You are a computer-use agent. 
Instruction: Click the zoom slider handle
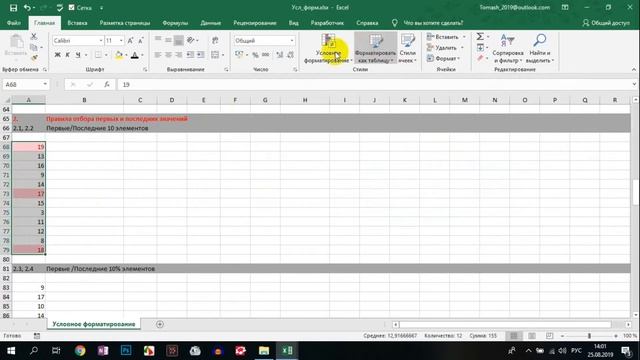[x=589, y=336]
